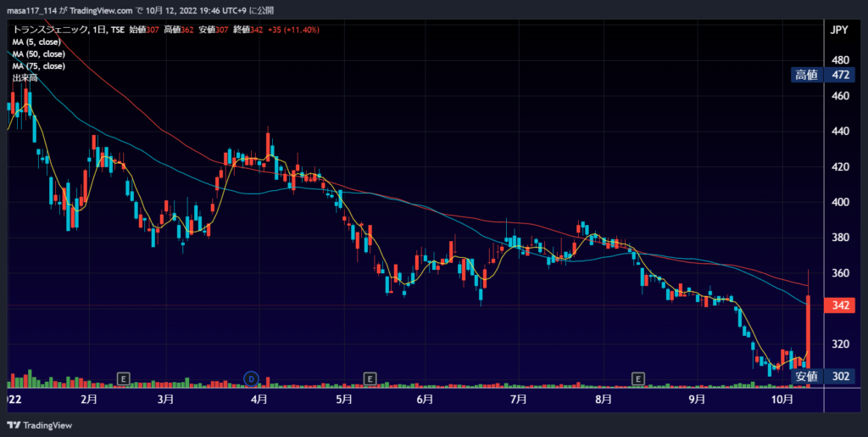Click the 安値 302 price label

(822, 377)
